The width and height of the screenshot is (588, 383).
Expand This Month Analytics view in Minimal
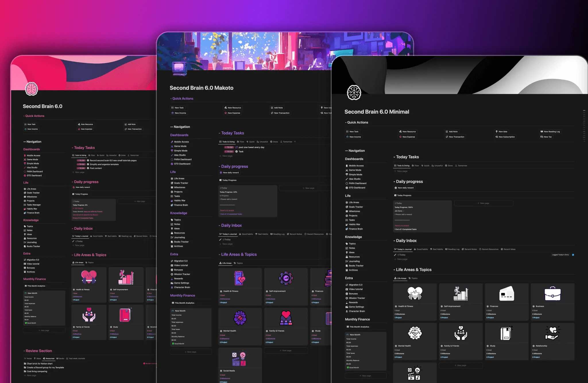tap(370, 327)
